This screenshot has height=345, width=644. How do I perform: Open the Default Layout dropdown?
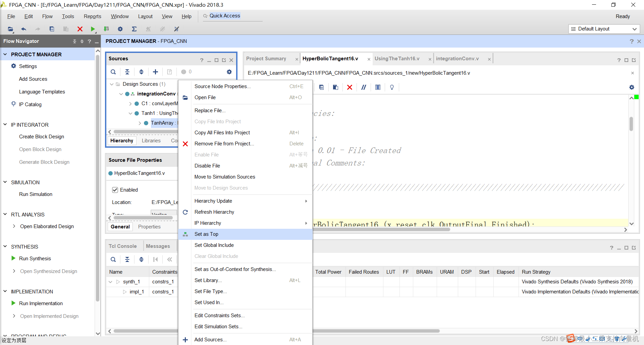pos(604,29)
